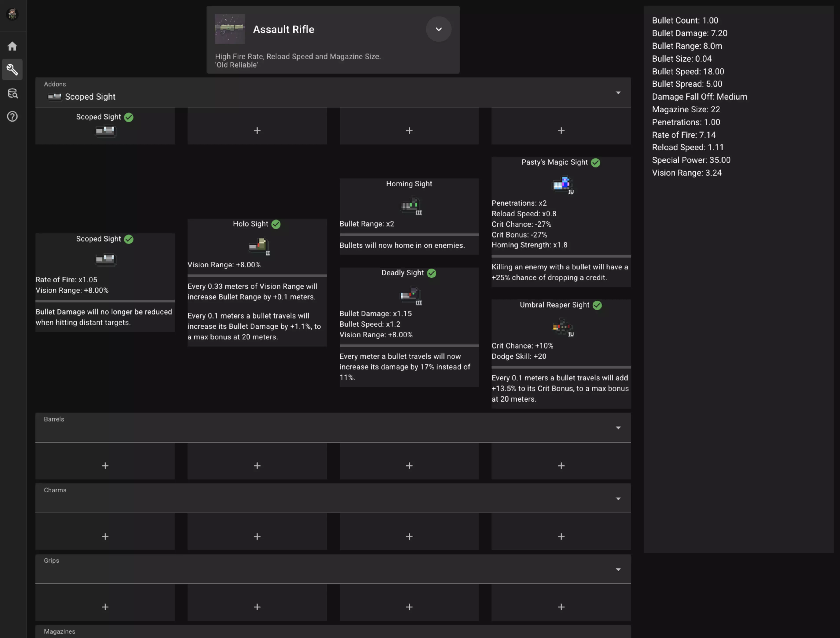
Task: Open the help question mark icon
Action: point(12,116)
